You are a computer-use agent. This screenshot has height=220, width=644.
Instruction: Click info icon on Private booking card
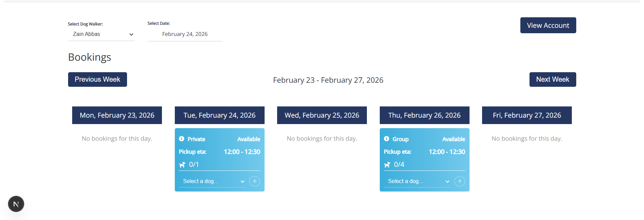pos(182,139)
